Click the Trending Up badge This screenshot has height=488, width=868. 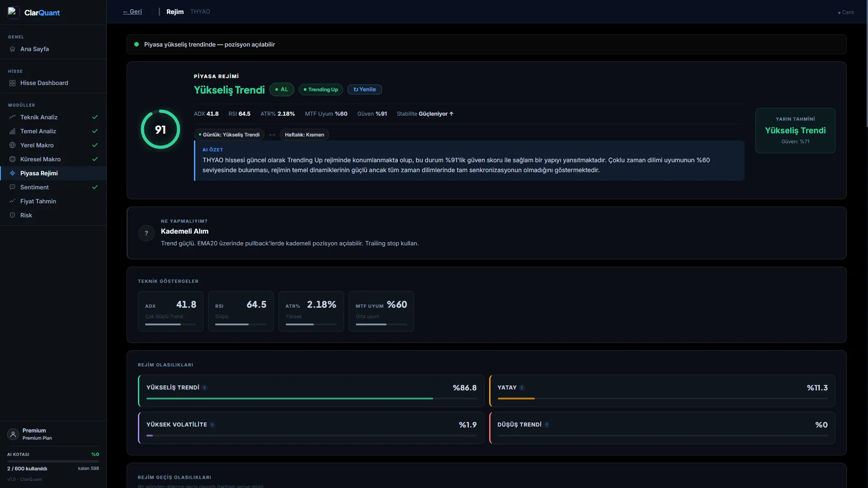coord(321,89)
